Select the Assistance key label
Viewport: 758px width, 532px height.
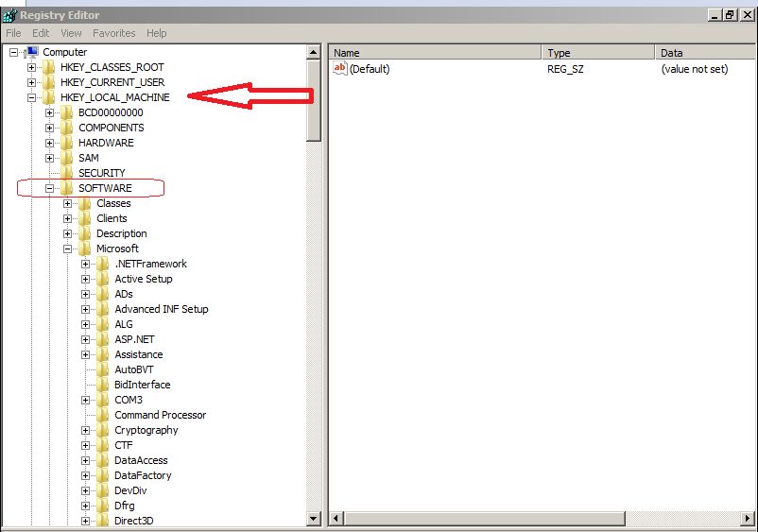pyautogui.click(x=139, y=354)
